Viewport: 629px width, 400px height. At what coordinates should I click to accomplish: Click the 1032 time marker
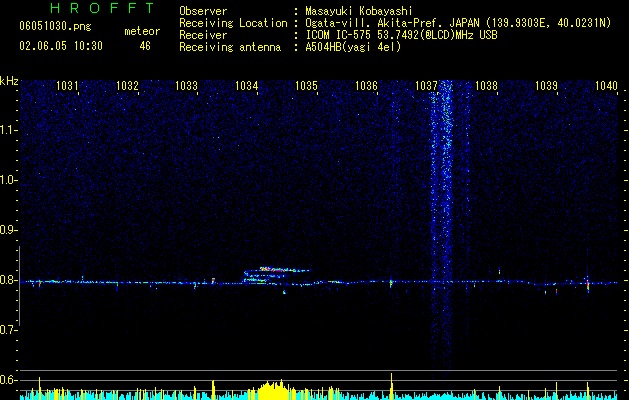(127, 85)
